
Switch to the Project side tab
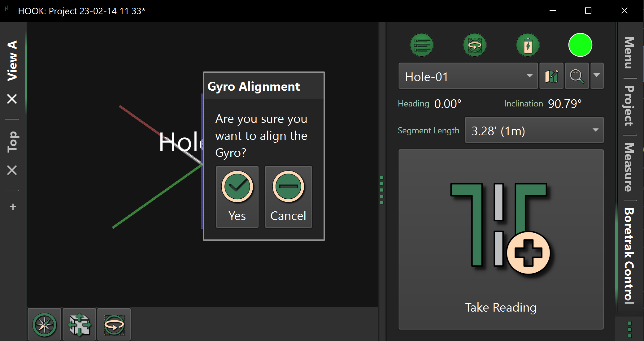pyautogui.click(x=629, y=106)
